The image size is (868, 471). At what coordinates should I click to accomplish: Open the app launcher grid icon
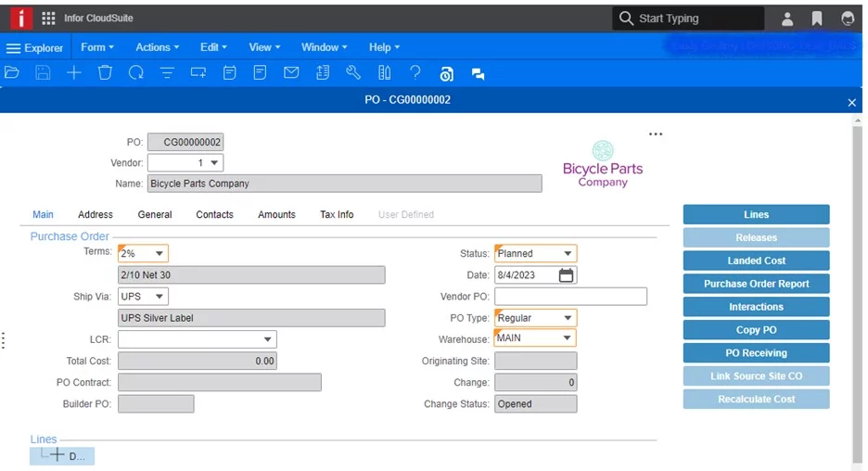(x=48, y=19)
